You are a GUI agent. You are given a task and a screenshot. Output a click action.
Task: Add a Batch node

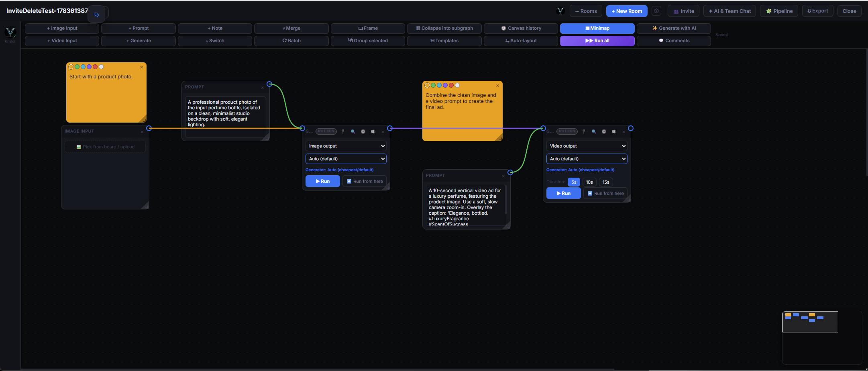coord(291,41)
